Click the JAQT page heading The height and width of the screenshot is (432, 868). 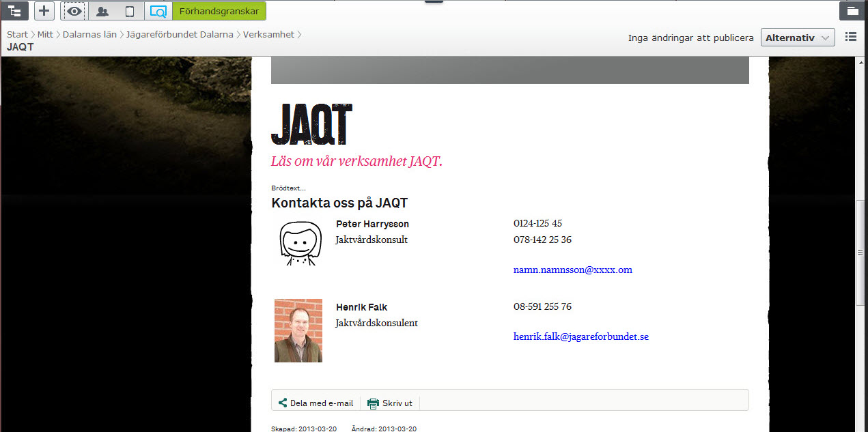point(311,124)
